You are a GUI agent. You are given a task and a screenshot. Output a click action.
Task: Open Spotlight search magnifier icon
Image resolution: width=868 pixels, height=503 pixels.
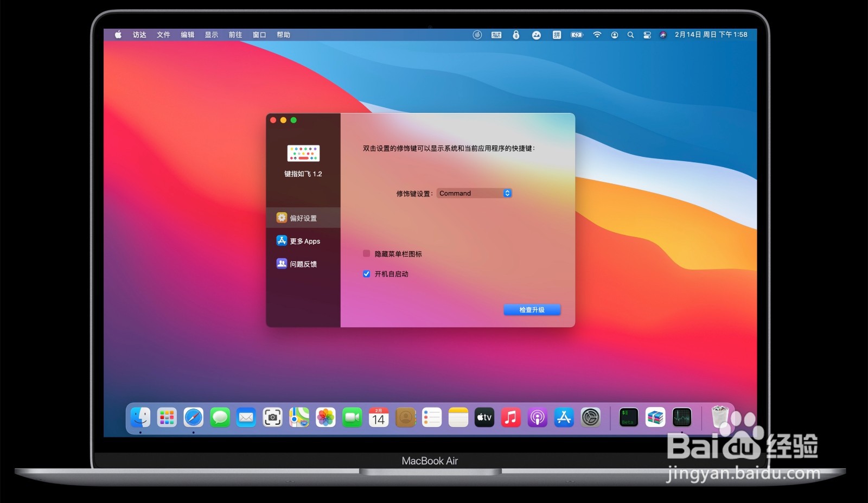[x=630, y=35]
